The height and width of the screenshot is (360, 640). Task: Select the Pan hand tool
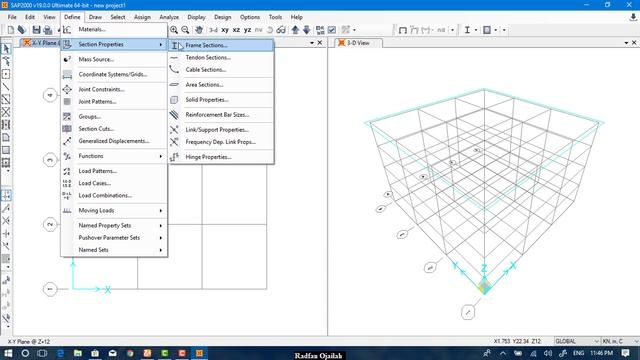click(199, 30)
